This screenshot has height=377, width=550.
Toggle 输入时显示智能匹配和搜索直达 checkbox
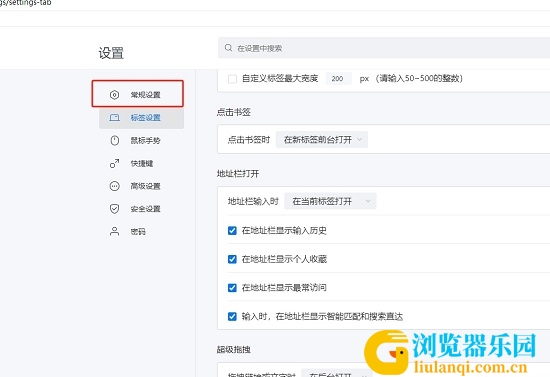232,317
